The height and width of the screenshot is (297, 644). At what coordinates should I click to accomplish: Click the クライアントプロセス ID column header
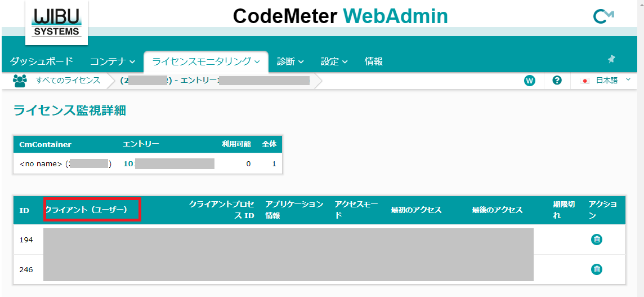click(x=222, y=210)
